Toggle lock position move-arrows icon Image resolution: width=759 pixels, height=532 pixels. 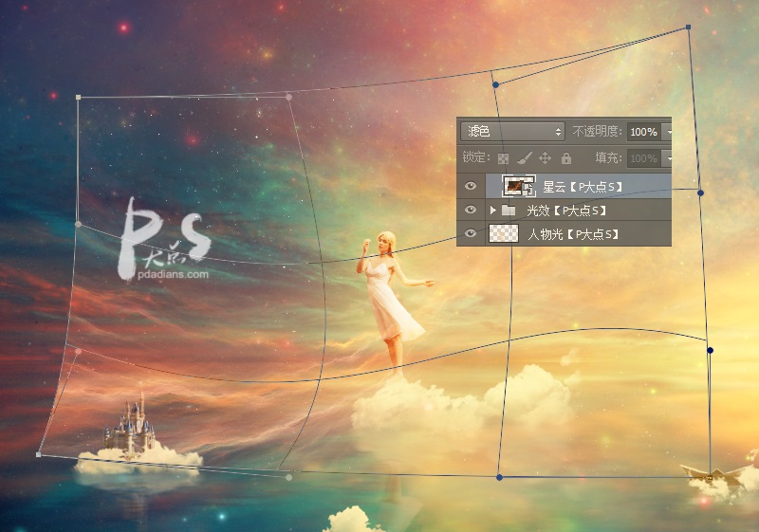coord(545,158)
